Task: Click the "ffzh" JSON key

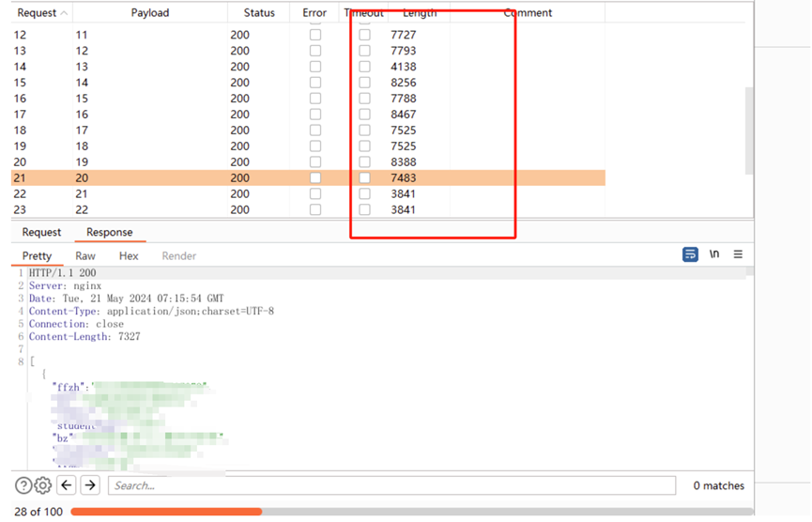Action: pyautogui.click(x=69, y=388)
